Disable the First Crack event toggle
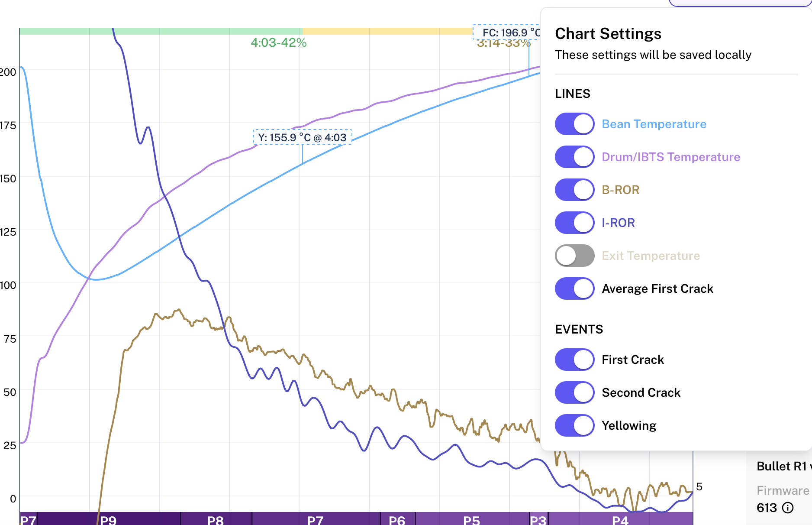Image resolution: width=812 pixels, height=525 pixels. (x=574, y=360)
